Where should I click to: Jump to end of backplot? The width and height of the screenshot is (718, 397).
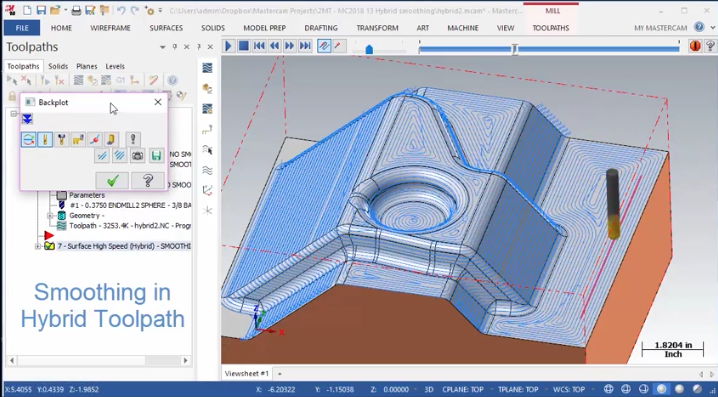point(305,46)
